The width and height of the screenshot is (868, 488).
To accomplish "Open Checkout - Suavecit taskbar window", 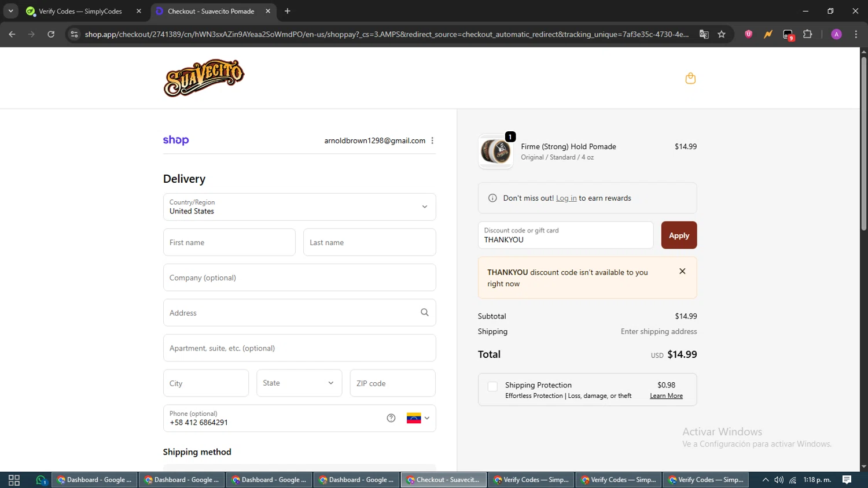I will point(444,480).
